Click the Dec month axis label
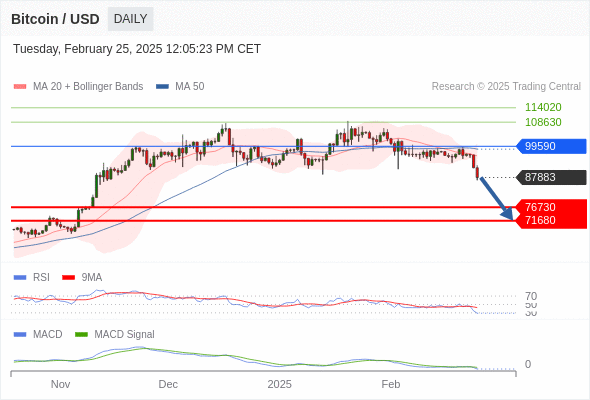Image resolution: width=590 pixels, height=400 pixels. click(x=168, y=384)
